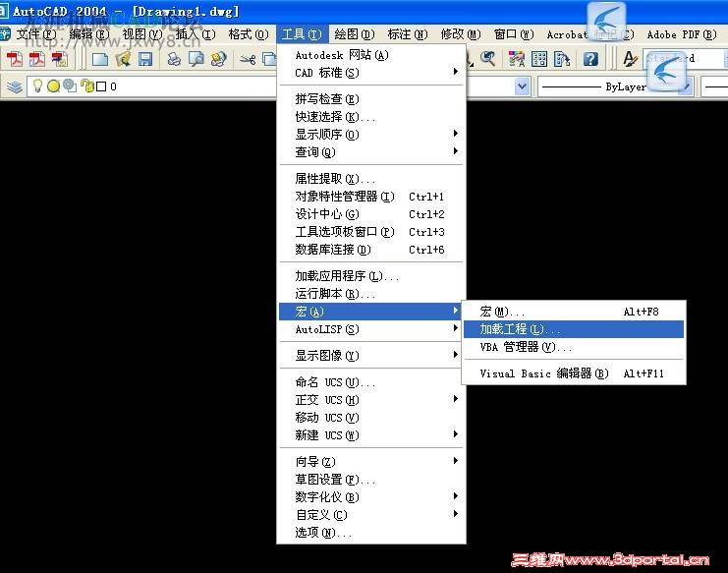Toggle viewport freeze icon for layer 0
728x573 pixels.
(x=70, y=86)
